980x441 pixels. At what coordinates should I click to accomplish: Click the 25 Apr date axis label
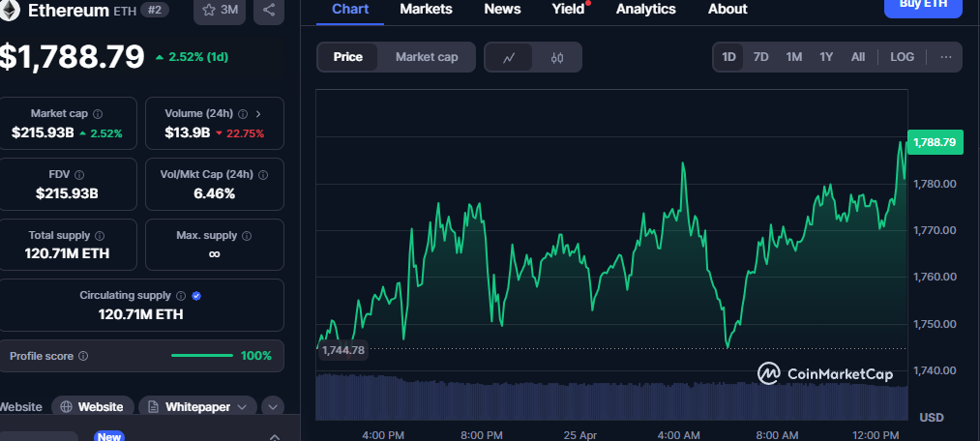coord(580,435)
